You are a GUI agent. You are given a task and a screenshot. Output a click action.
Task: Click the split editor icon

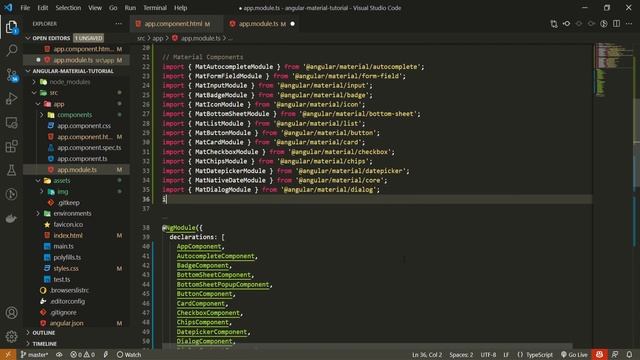pyautogui.click(x=616, y=24)
